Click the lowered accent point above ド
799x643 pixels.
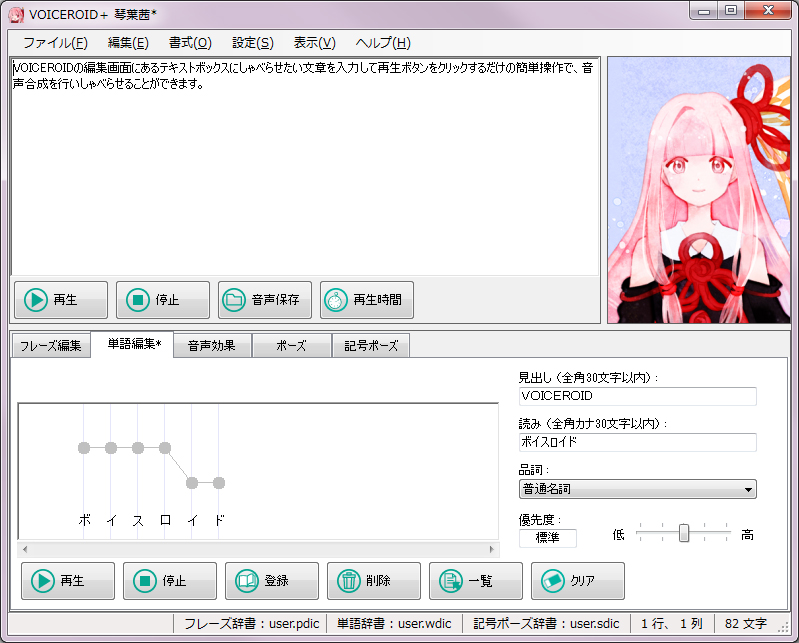tap(219, 483)
